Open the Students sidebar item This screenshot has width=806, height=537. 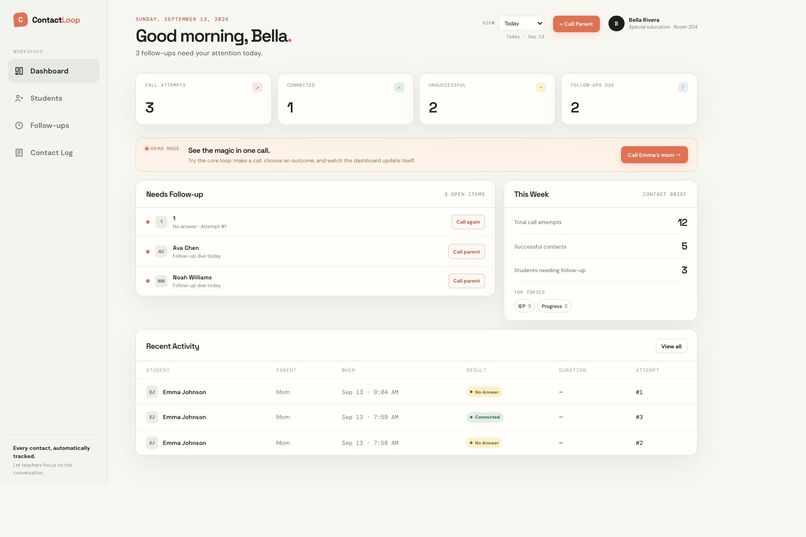pos(53,98)
